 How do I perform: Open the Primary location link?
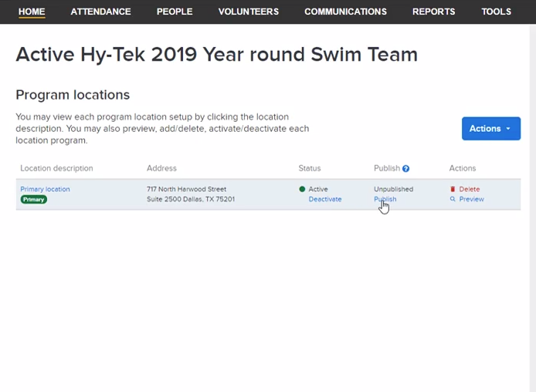click(x=45, y=189)
